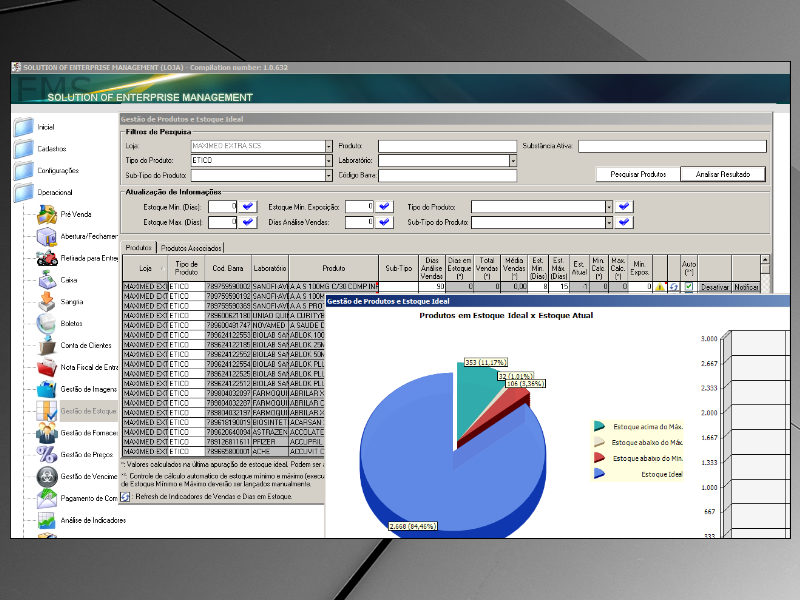Open Análise de Indicadores chart icon
This screenshot has width=800, height=600.
point(47,520)
